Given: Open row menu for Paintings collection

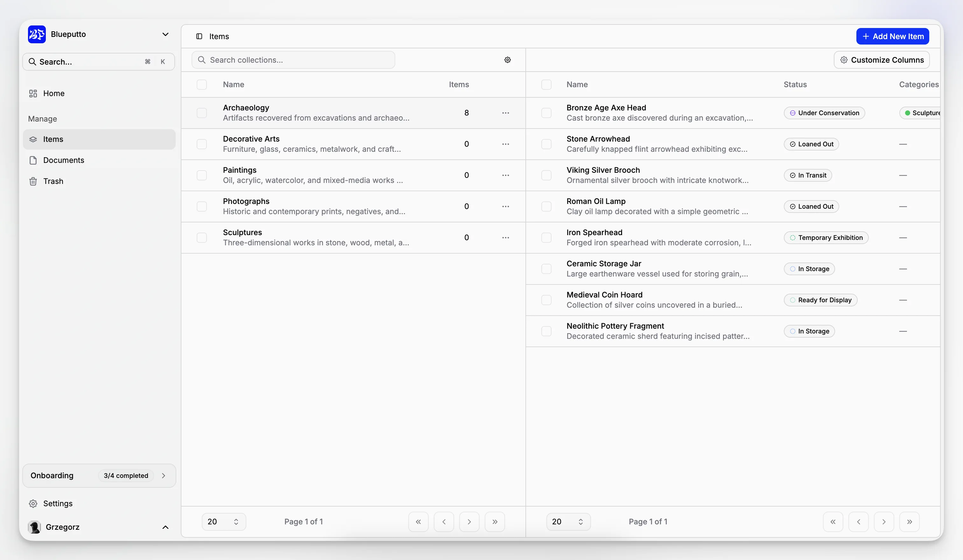Looking at the screenshot, I should 506,175.
